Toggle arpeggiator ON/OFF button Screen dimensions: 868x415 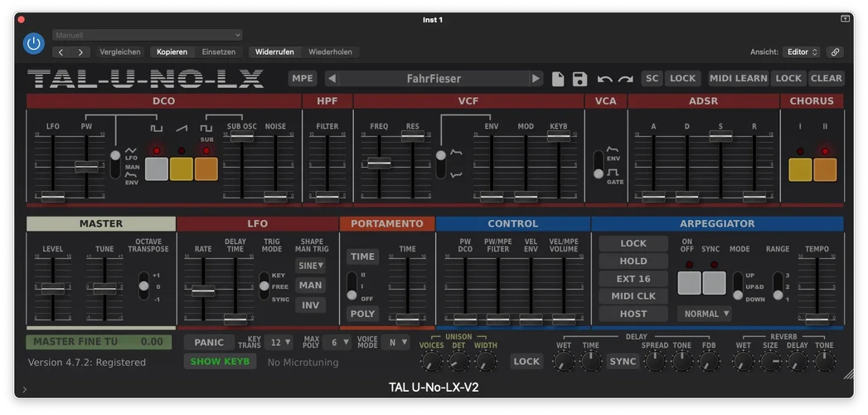click(689, 282)
